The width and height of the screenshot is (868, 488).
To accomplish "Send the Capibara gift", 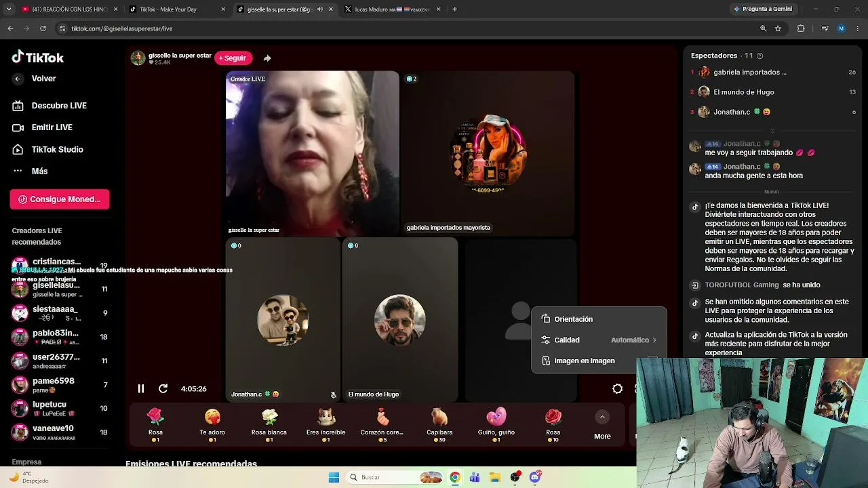I will (x=439, y=426).
